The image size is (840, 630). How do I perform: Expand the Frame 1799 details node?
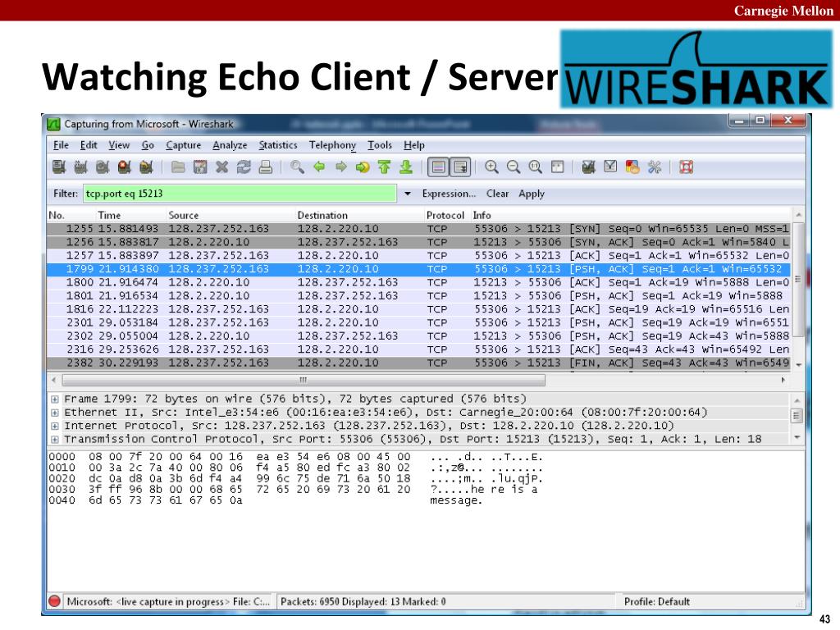click(55, 399)
